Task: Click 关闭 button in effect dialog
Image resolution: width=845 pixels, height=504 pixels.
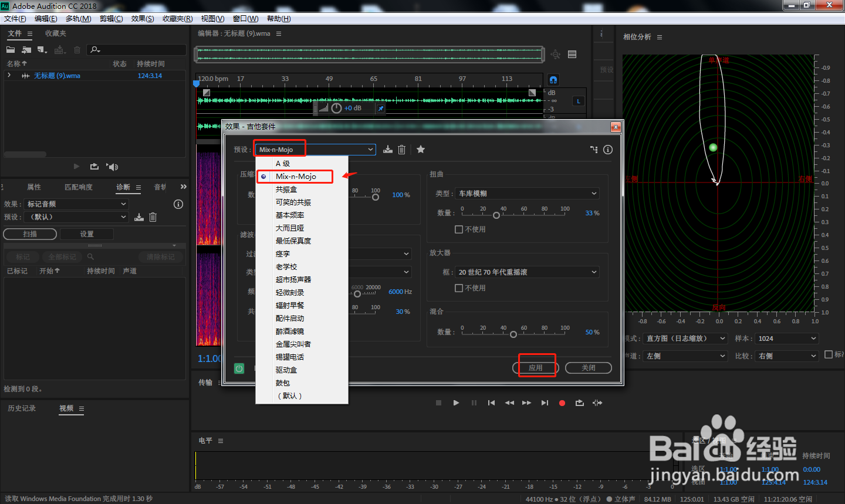Action: coord(589,368)
